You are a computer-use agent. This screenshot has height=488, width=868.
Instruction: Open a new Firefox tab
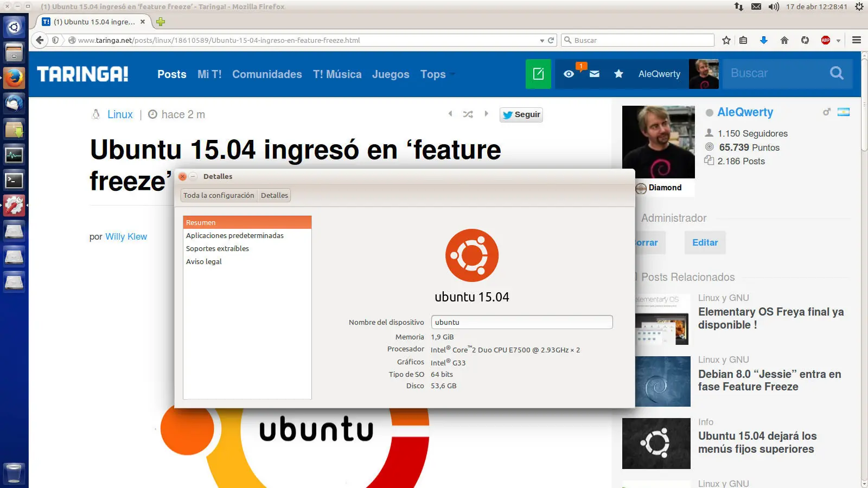click(160, 22)
